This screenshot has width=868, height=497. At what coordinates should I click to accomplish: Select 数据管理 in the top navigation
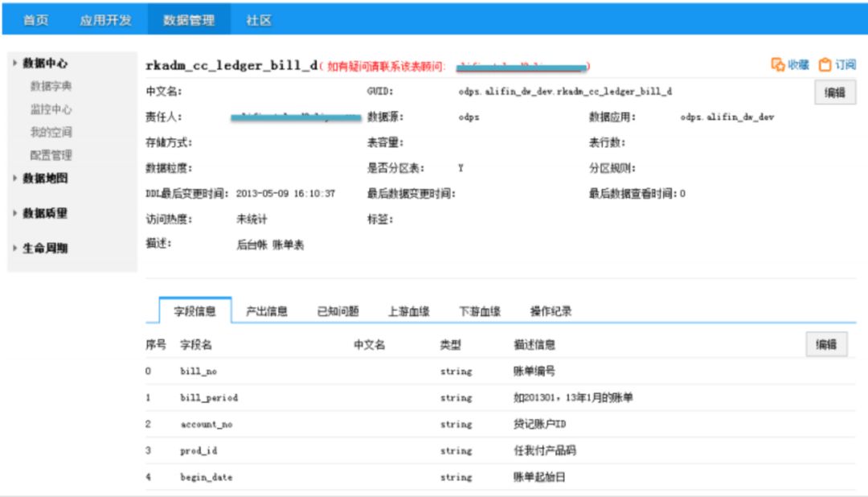click(189, 21)
